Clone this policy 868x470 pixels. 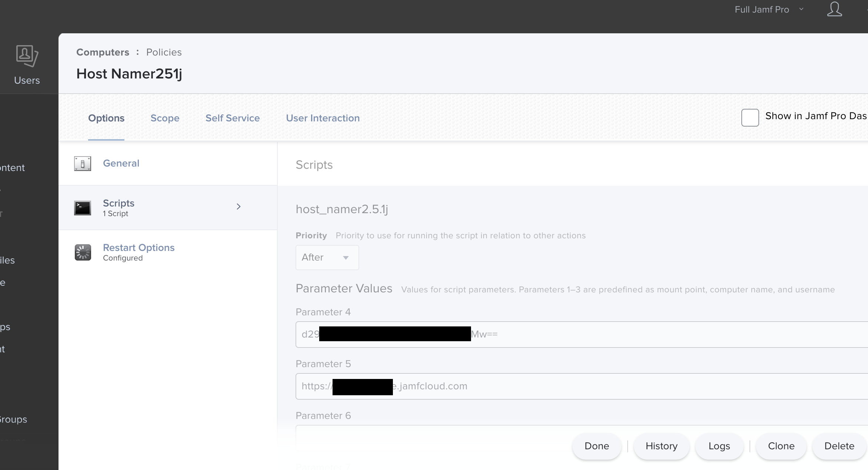pyautogui.click(x=781, y=446)
